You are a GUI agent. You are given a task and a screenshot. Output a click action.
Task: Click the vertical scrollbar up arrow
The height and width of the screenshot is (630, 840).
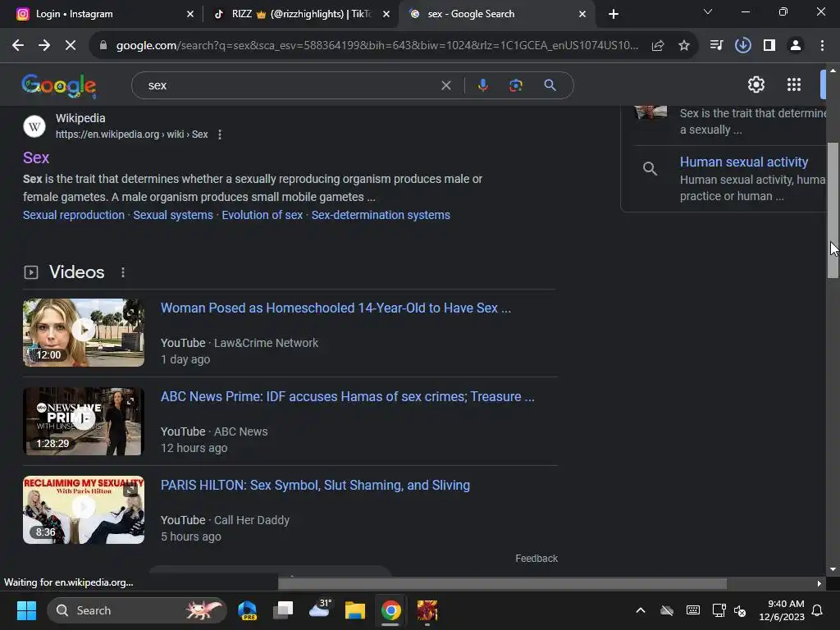click(833, 71)
